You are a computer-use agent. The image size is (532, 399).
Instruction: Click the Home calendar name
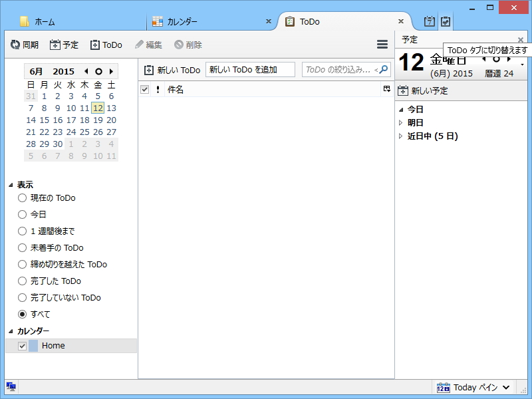pos(53,346)
